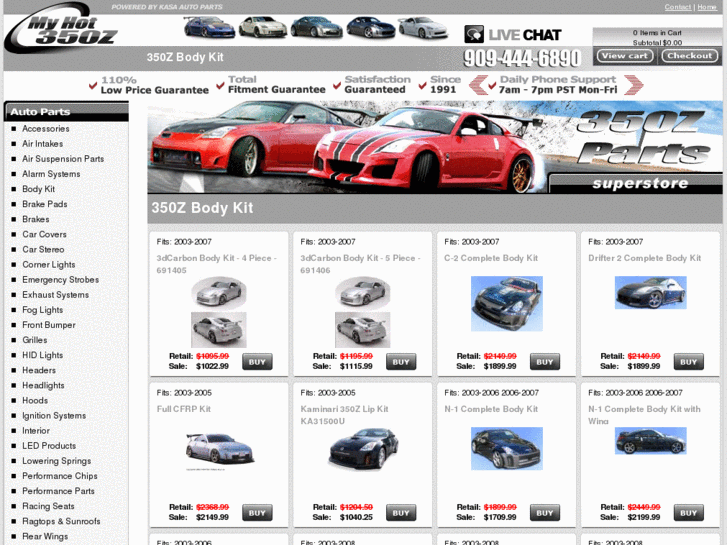The width and height of the screenshot is (727, 545).
Task: View 3dCarbon 4 Piece front view photo
Action: [x=219, y=293]
